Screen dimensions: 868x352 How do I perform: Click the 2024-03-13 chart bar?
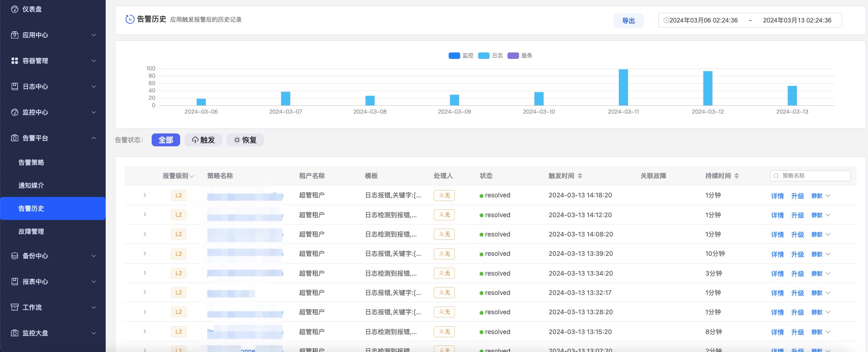792,96
